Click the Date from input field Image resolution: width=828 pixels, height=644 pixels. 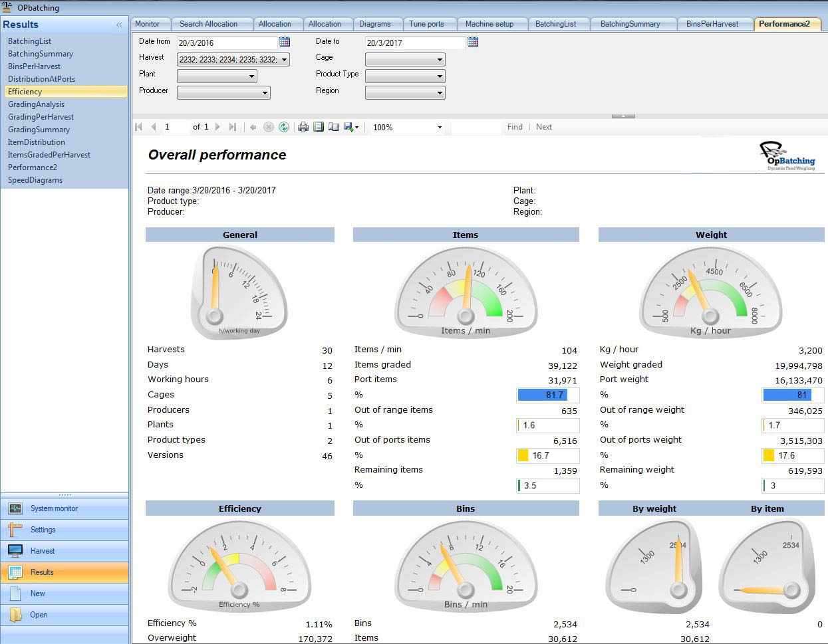[x=227, y=43]
